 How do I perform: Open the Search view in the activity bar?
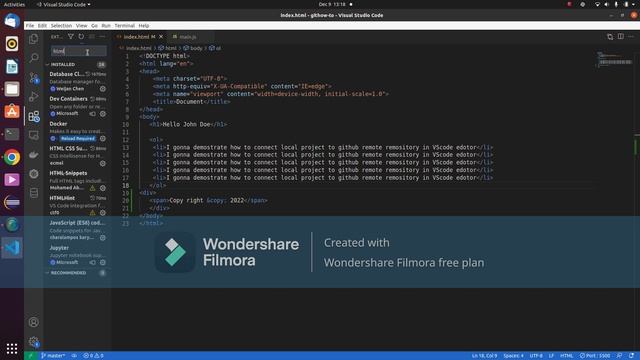tap(34, 58)
